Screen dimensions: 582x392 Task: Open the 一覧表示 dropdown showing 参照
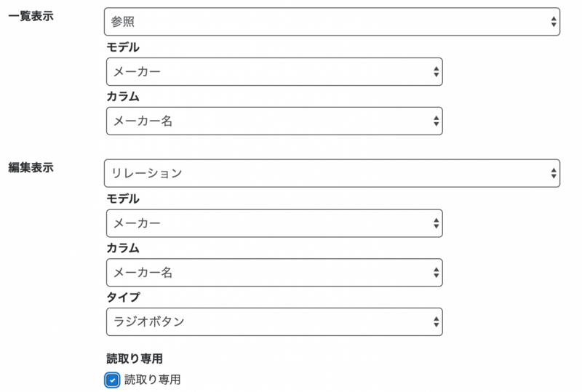click(x=331, y=22)
